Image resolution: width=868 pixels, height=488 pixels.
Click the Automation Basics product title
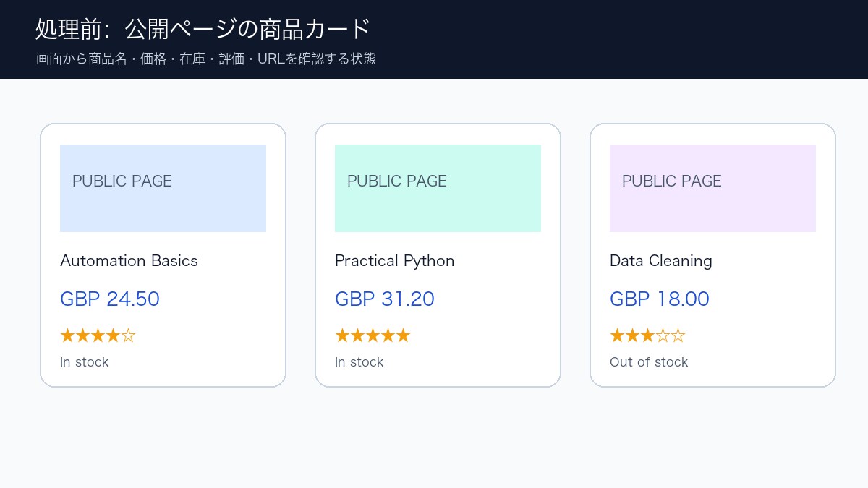[129, 261]
